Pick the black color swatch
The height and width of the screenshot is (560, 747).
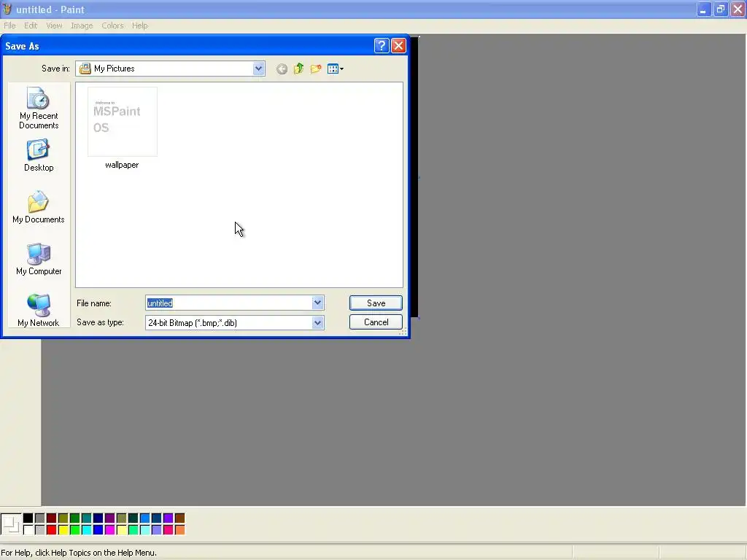pyautogui.click(x=28, y=518)
